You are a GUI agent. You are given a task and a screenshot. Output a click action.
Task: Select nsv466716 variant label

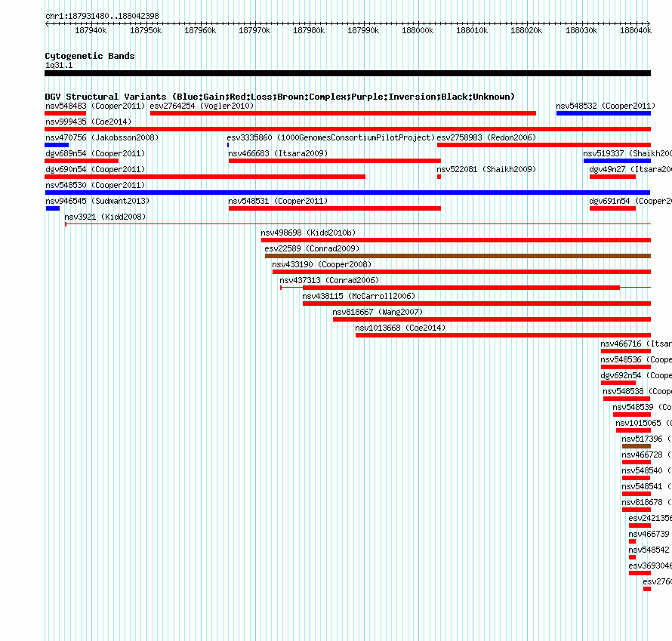pyautogui.click(x=636, y=344)
